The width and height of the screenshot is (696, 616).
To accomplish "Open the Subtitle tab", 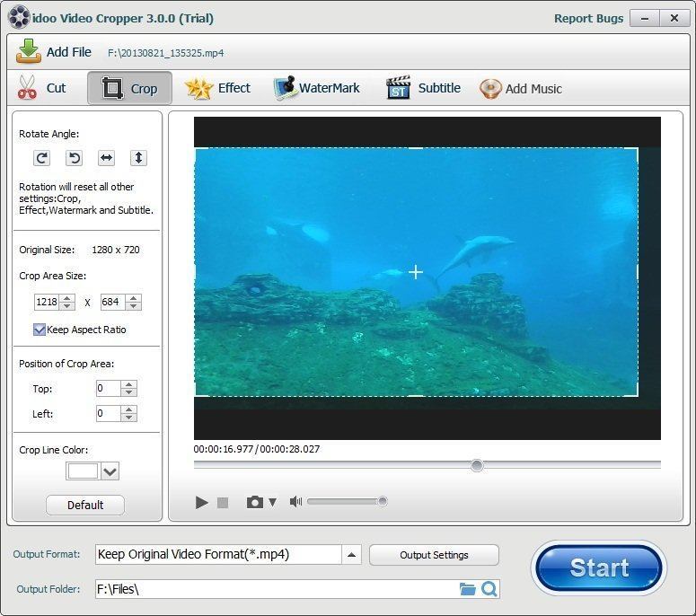I will pyautogui.click(x=424, y=88).
